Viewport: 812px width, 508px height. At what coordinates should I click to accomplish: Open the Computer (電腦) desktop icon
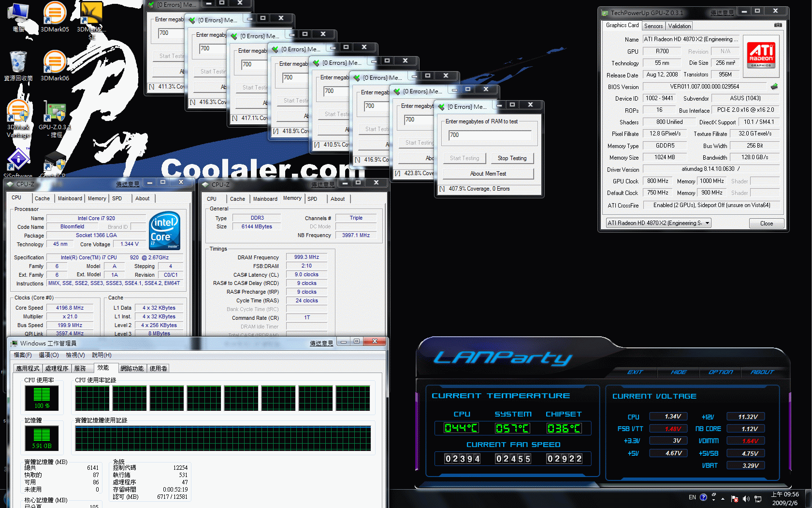tap(18, 17)
